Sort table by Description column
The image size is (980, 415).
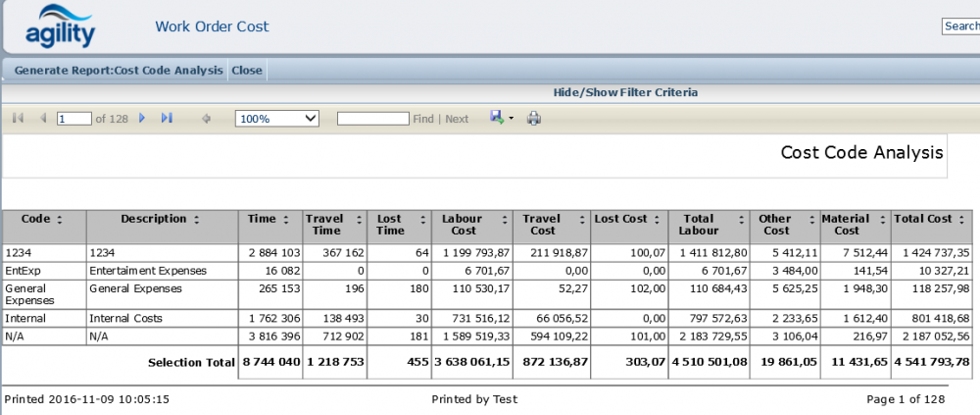tap(196, 220)
